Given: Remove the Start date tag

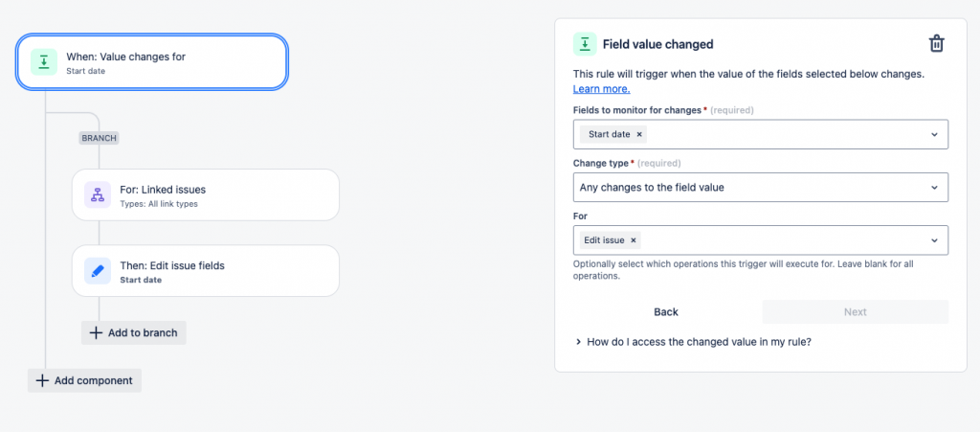Looking at the screenshot, I should (x=639, y=134).
